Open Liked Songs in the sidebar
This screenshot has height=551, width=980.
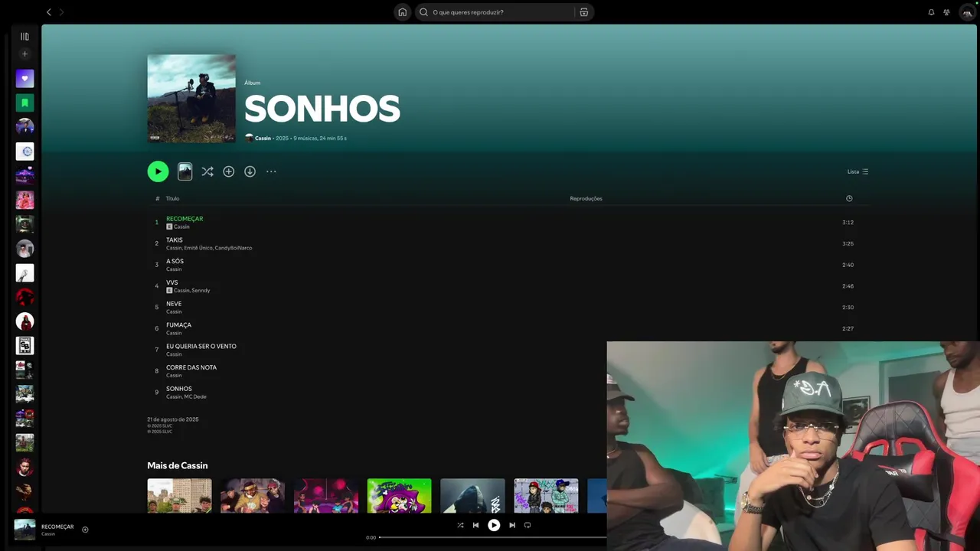[x=24, y=78]
